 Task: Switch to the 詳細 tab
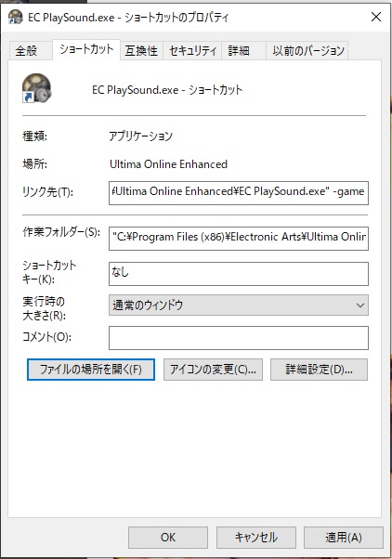click(239, 51)
